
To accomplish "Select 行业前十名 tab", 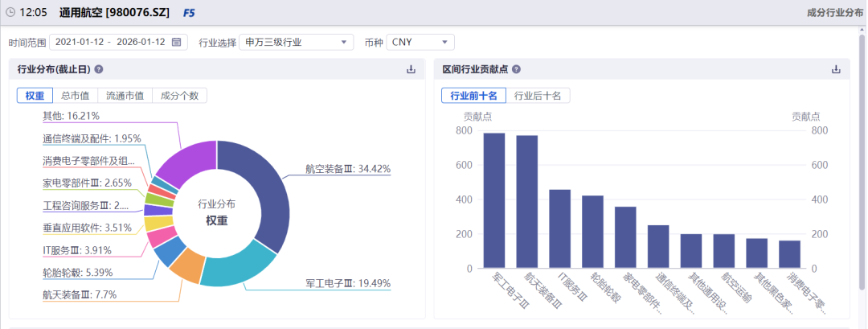I will point(470,96).
